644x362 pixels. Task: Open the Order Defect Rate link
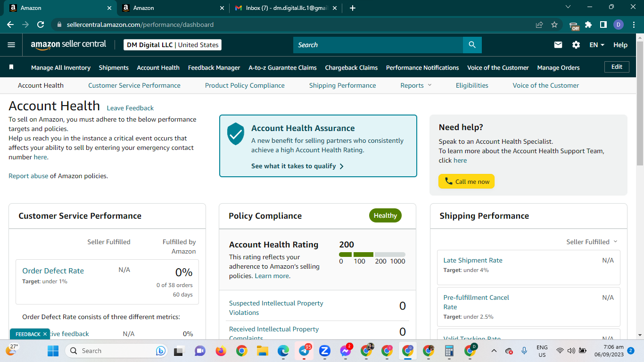tap(53, 271)
